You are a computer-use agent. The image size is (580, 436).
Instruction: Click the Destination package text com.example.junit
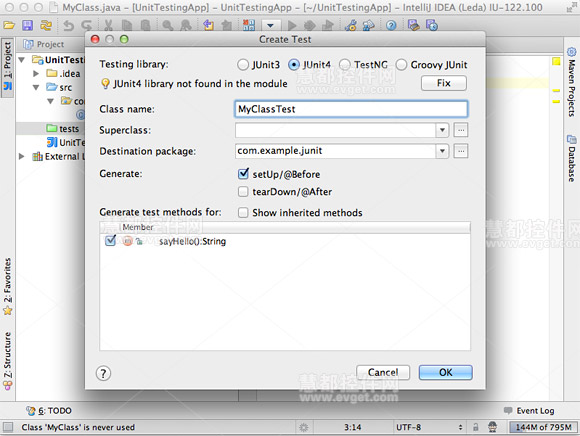pyautogui.click(x=280, y=151)
